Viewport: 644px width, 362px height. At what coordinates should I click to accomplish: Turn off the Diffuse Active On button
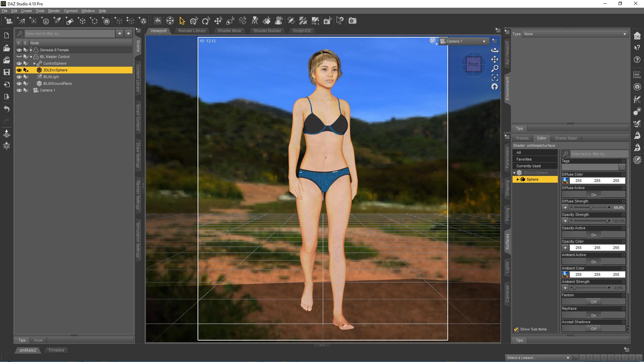coord(593,195)
